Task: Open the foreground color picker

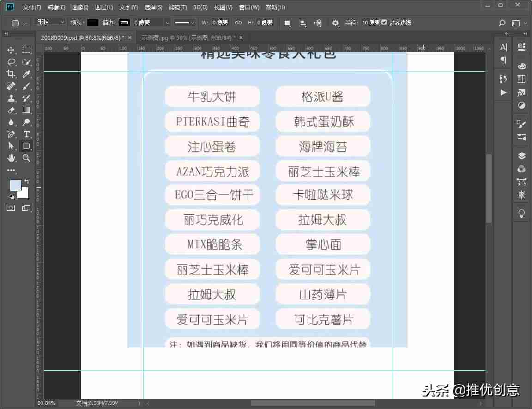Action: point(15,185)
